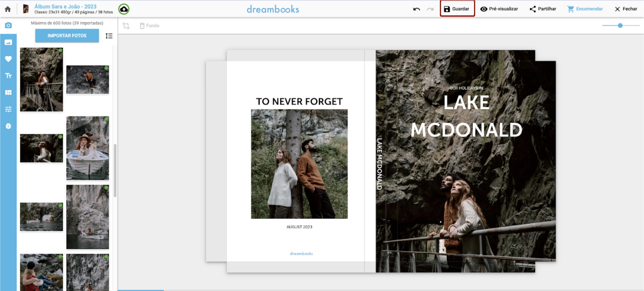Image resolution: width=644 pixels, height=291 pixels.
Task: Click Pré-visualizar to preview album
Action: (x=499, y=9)
